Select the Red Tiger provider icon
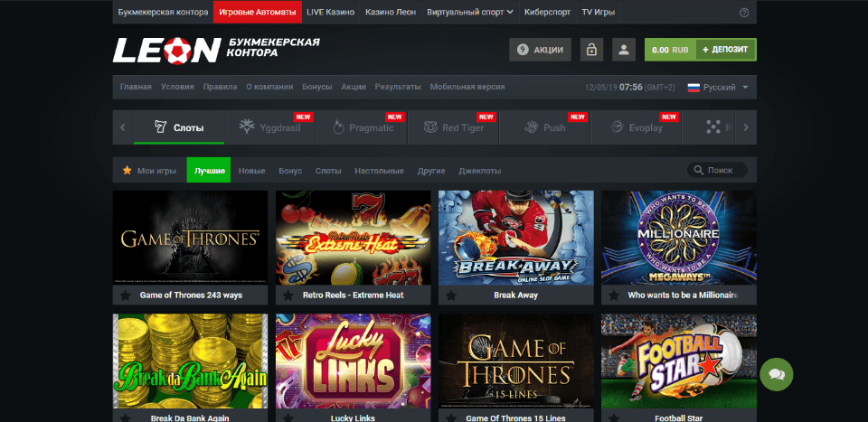 [430, 127]
